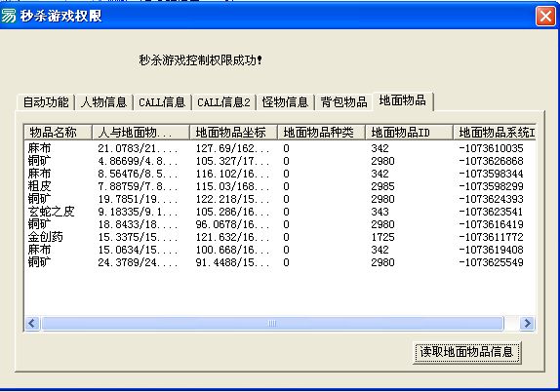
Task: Close the 秒杀游戏权限 window
Action: (x=545, y=17)
